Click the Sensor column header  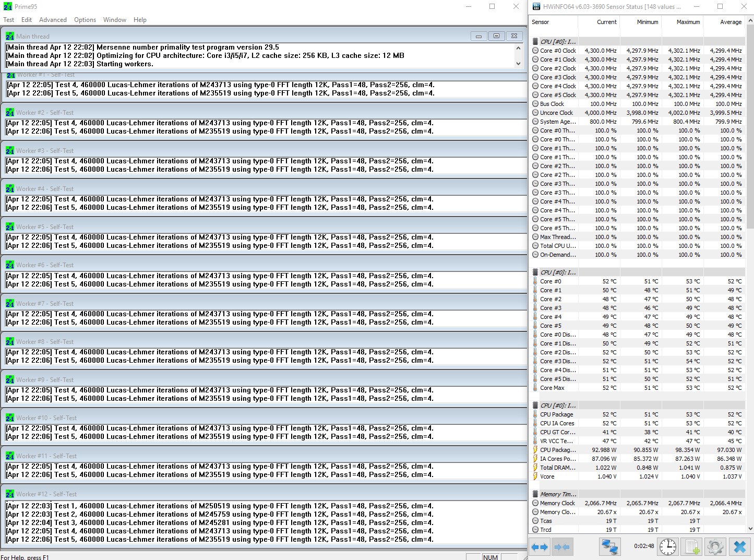554,22
